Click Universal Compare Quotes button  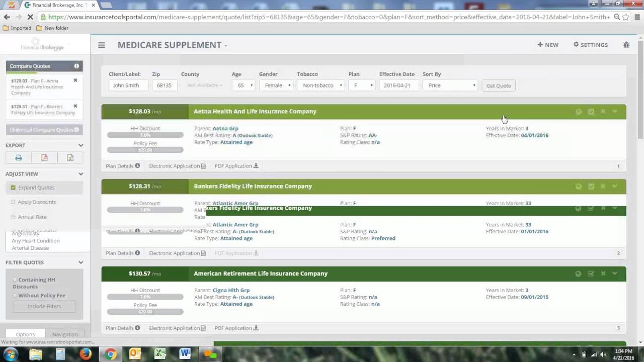[x=44, y=130]
